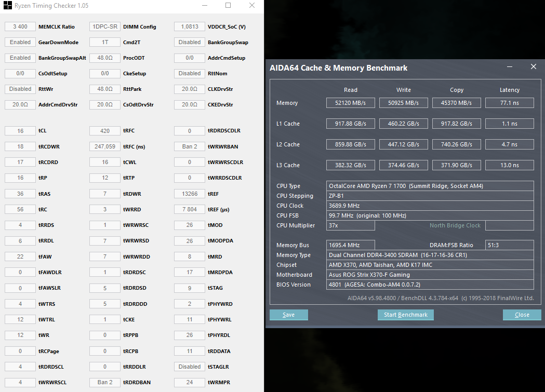Select the tRC value 56
The width and height of the screenshot is (545, 392).
20,209
